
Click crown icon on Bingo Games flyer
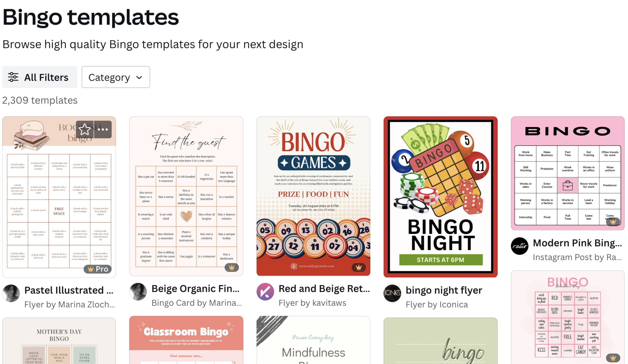pyautogui.click(x=358, y=267)
